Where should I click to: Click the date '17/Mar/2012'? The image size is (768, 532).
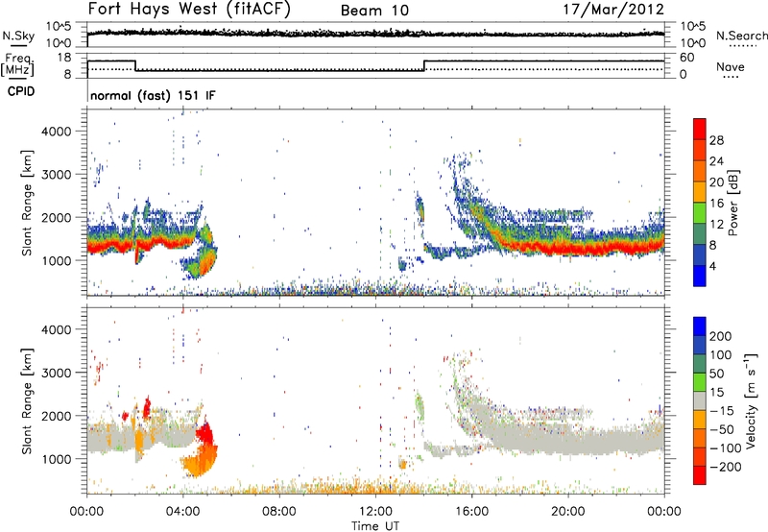(613, 10)
